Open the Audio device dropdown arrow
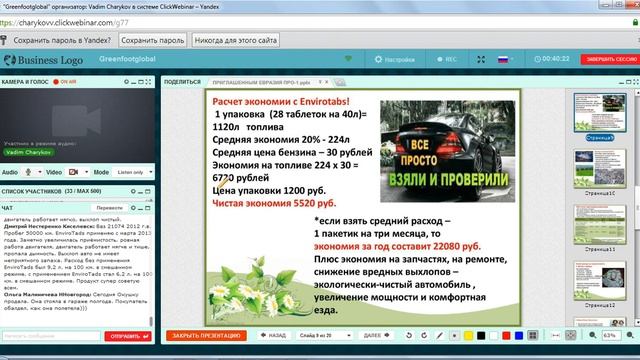The height and width of the screenshot is (360, 640). pos(40,172)
